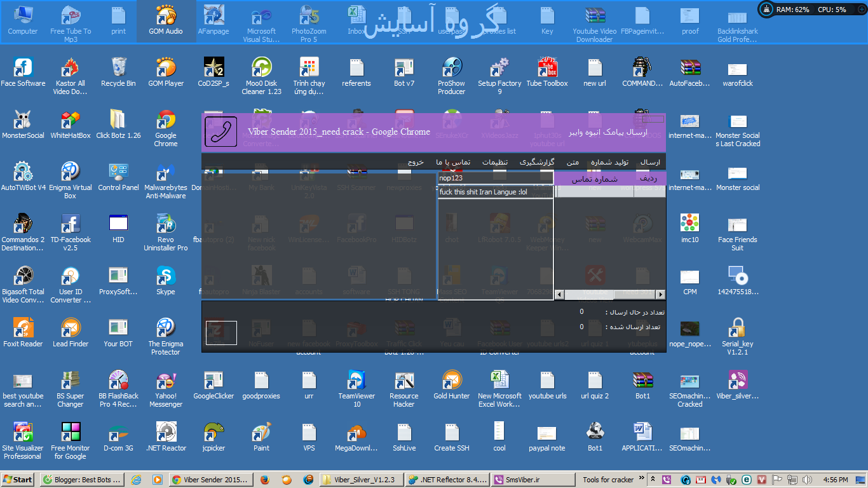
Task: Click the right arrow of the contact list scrollbar
Action: coord(661,295)
